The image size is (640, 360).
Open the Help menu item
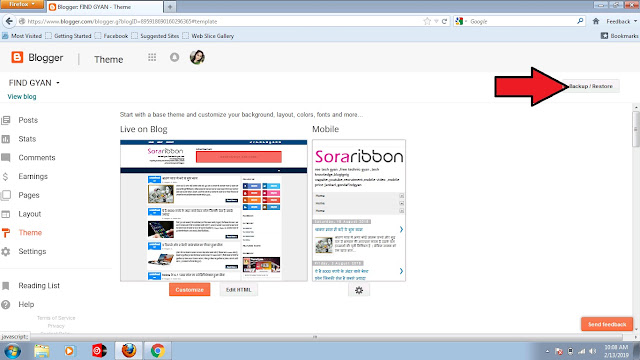point(26,304)
